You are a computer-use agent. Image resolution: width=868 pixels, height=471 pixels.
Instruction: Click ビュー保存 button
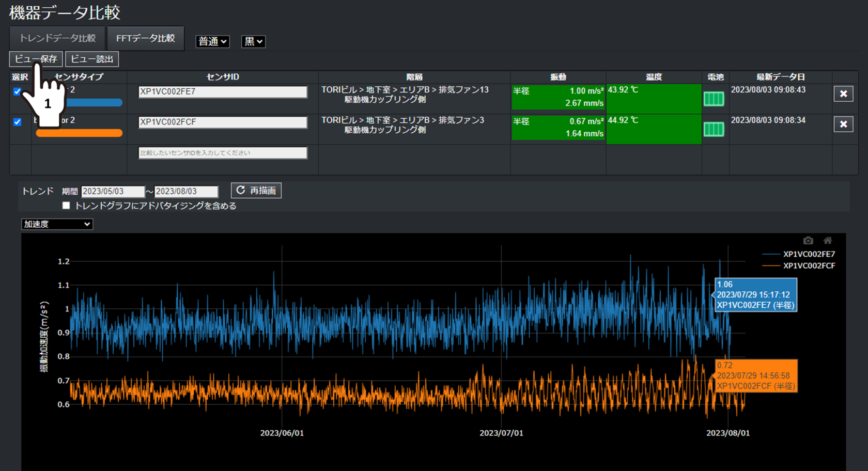[36, 59]
